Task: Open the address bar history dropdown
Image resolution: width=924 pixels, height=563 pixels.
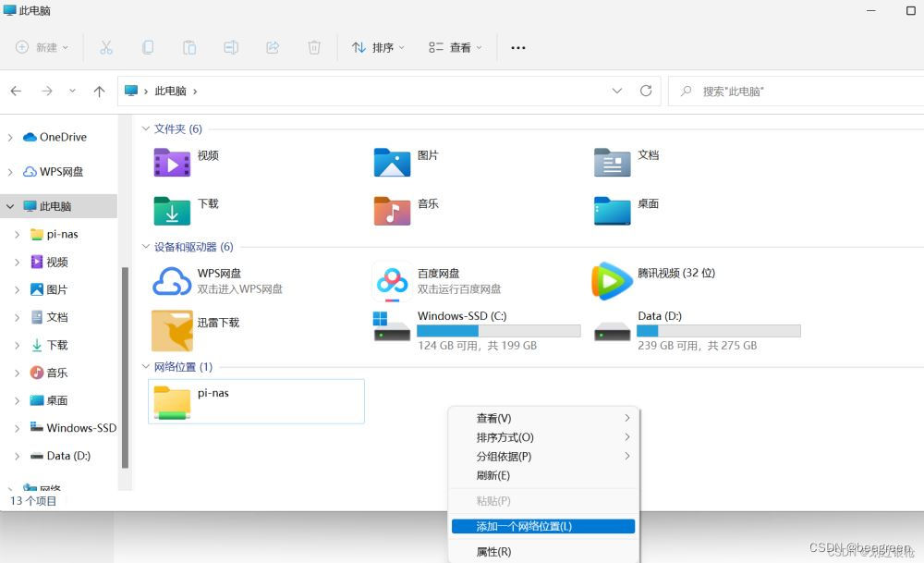Action: pyautogui.click(x=617, y=91)
